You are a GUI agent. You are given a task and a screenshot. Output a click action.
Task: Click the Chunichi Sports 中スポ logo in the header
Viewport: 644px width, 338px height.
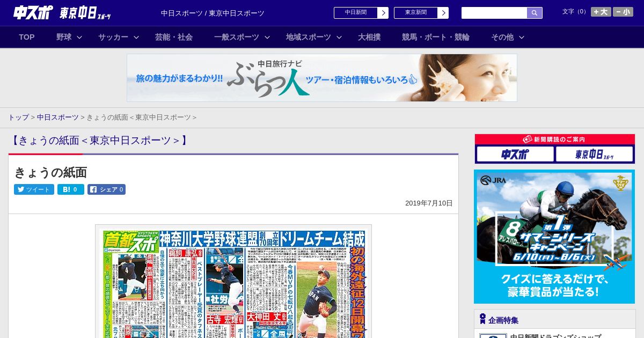[x=33, y=12]
